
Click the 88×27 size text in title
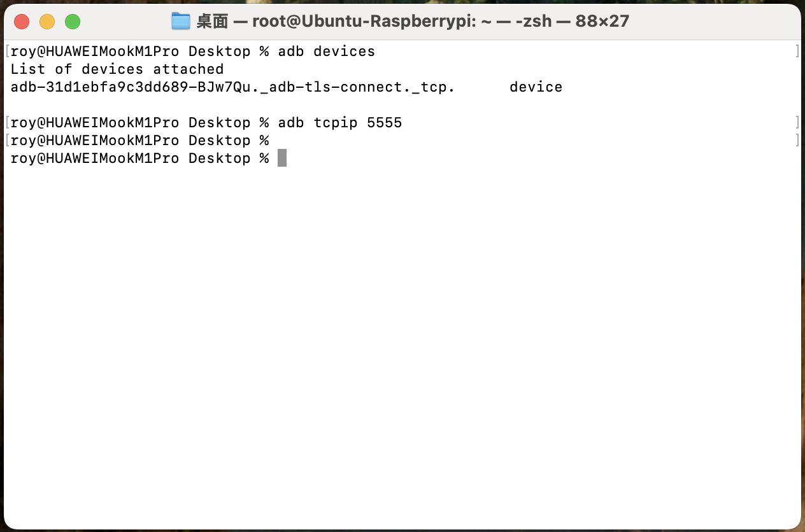tap(602, 22)
